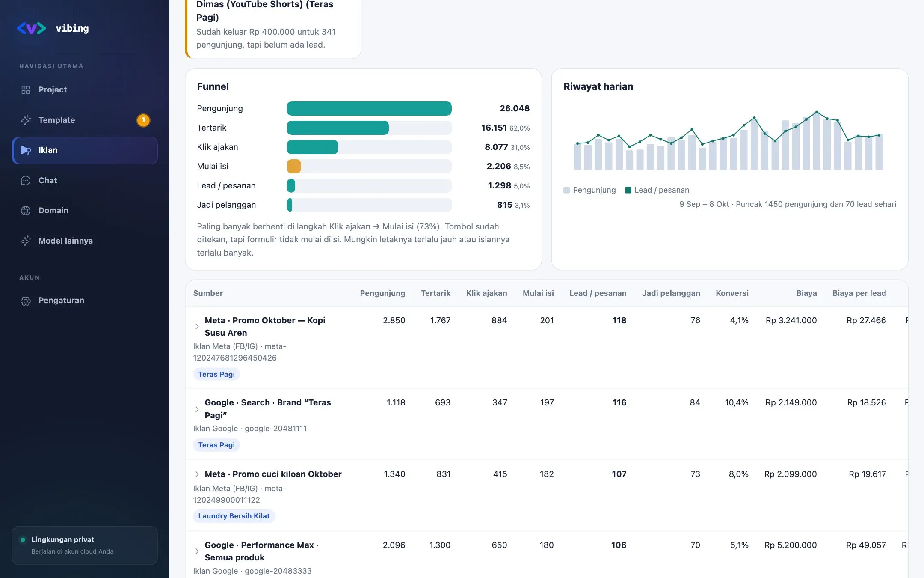The image size is (924, 578).
Task: Click the Pengunjung legend swatch in Riwayat harian
Action: 566,190
